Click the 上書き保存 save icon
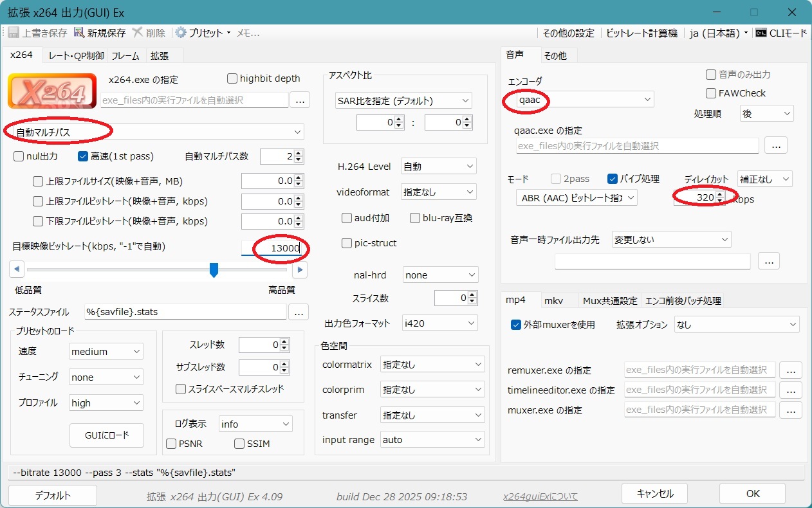 (13, 33)
